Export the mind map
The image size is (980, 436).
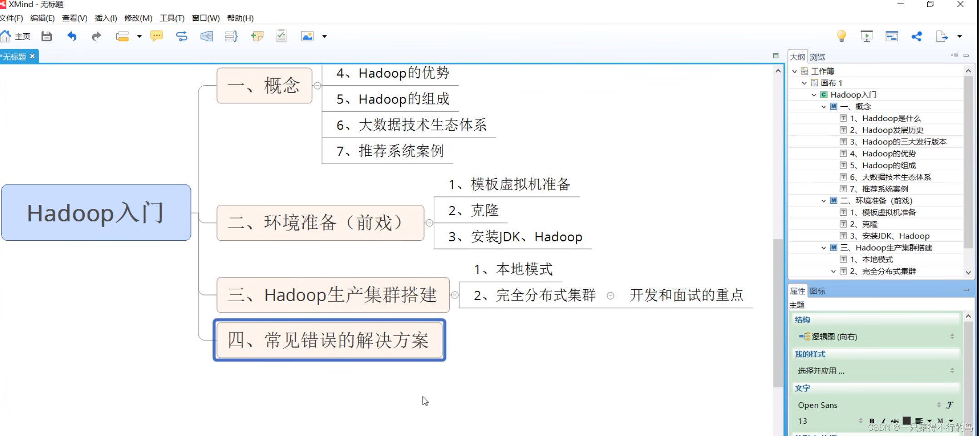[x=942, y=36]
